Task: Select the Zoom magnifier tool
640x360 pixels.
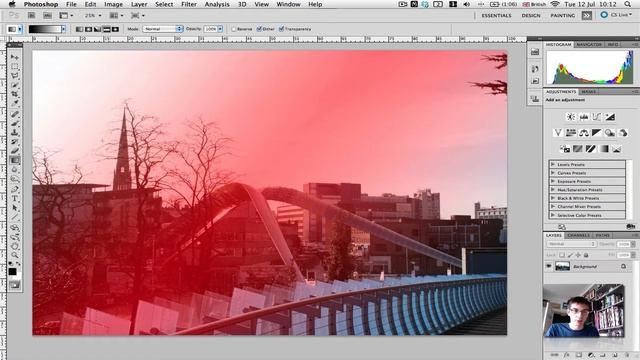Action: pyautogui.click(x=15, y=255)
